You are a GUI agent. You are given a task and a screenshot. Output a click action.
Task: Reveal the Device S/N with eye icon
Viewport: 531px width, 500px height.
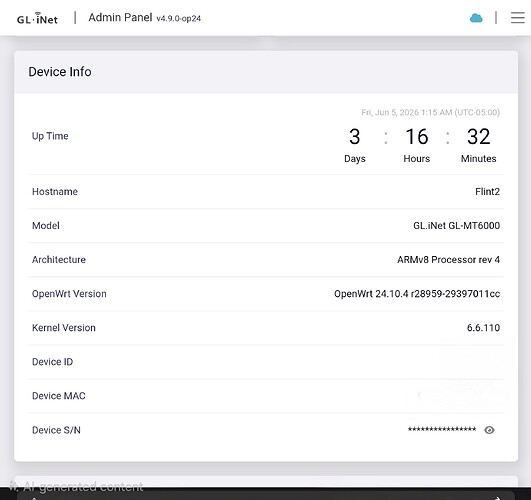[x=489, y=430]
